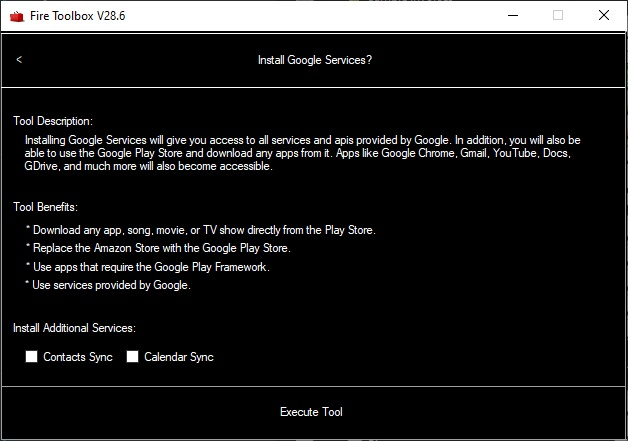Click the Google Play Framework benefit line
628x441 pixels.
(148, 267)
